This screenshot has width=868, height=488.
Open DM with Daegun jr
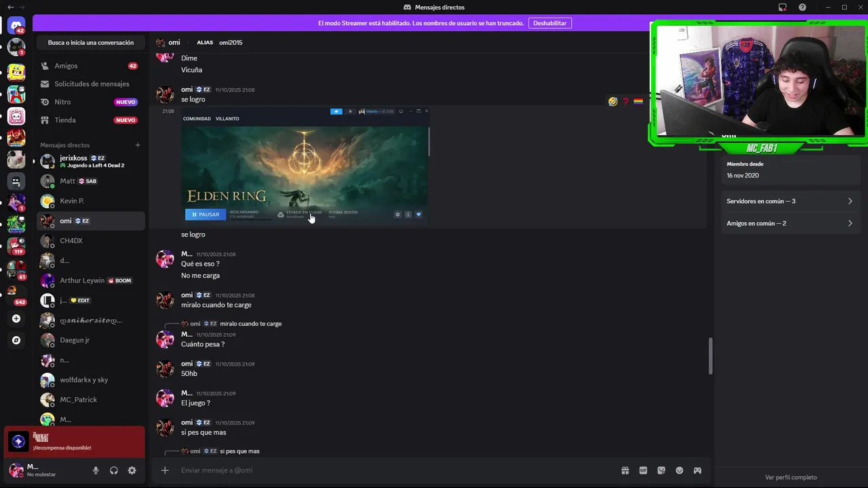90,340
